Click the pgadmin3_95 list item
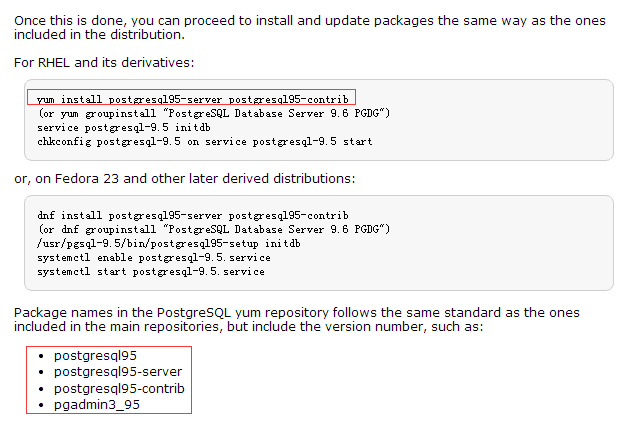Screen dimensions: 638x421 click(98, 405)
